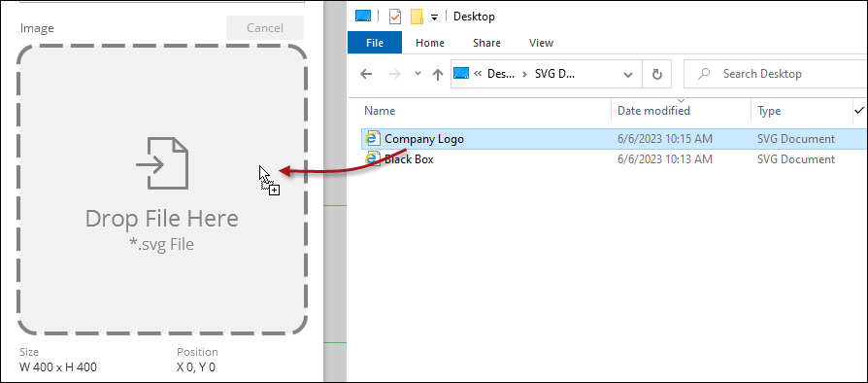Click the import file icon in drop zone
The height and width of the screenshot is (383, 868).
[x=162, y=163]
